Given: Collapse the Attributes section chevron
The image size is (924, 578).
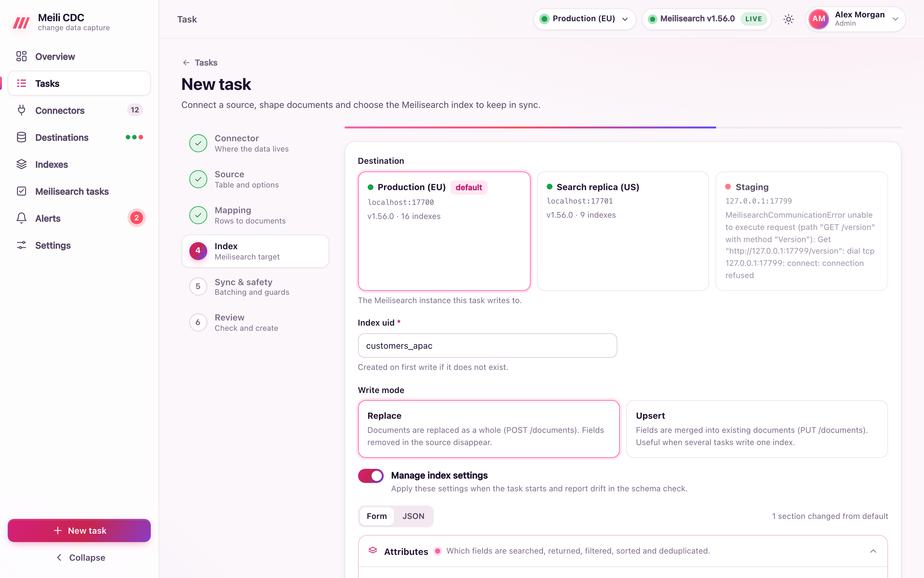Looking at the screenshot, I should click(873, 551).
